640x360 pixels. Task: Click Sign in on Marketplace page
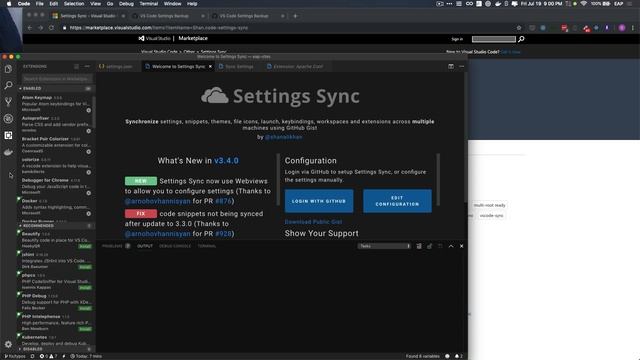tap(457, 39)
